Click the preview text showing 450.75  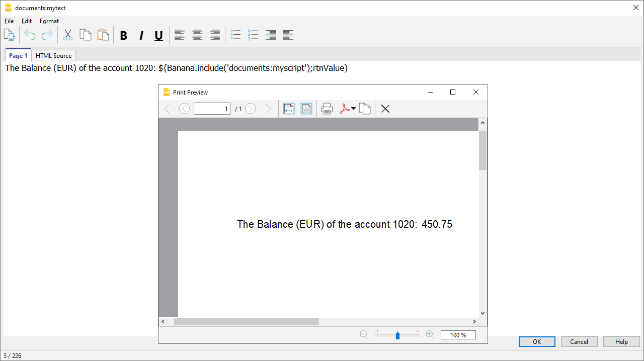pyautogui.click(x=437, y=224)
